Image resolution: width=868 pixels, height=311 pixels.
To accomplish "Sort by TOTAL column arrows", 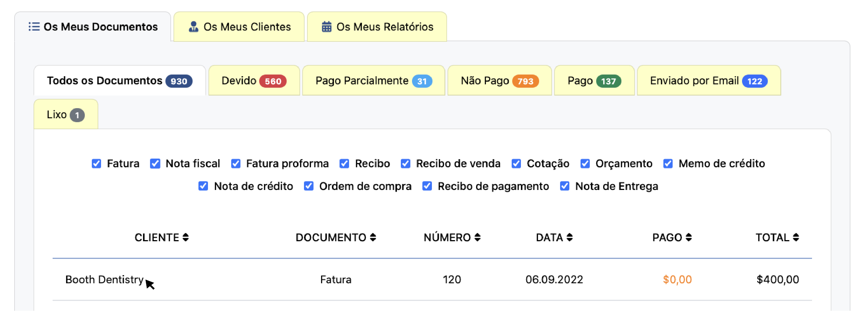I will (x=796, y=238).
